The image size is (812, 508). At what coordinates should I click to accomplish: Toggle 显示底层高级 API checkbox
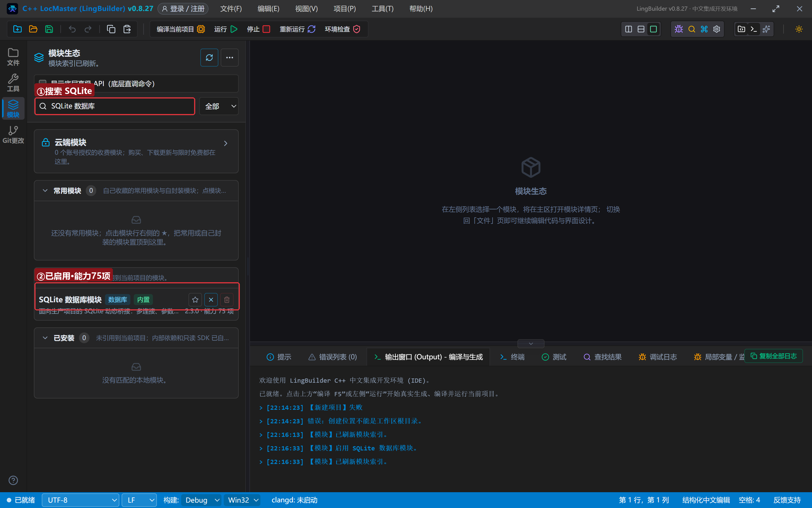coord(43,83)
